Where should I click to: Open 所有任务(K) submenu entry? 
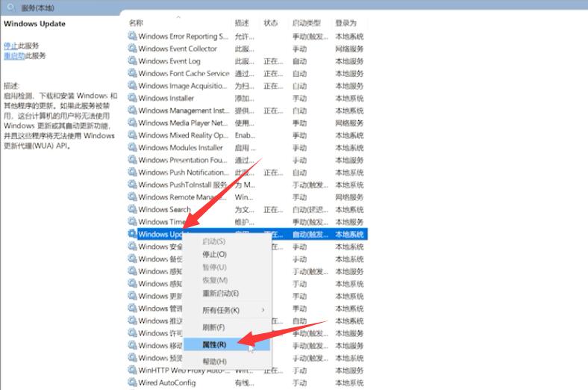pyautogui.click(x=221, y=310)
